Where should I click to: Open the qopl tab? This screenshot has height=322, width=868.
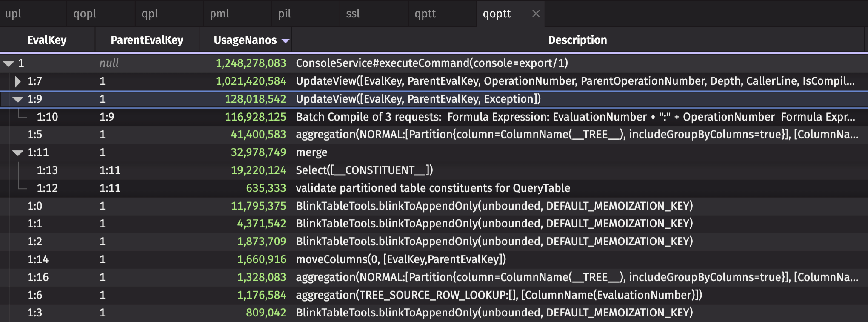pyautogui.click(x=85, y=14)
